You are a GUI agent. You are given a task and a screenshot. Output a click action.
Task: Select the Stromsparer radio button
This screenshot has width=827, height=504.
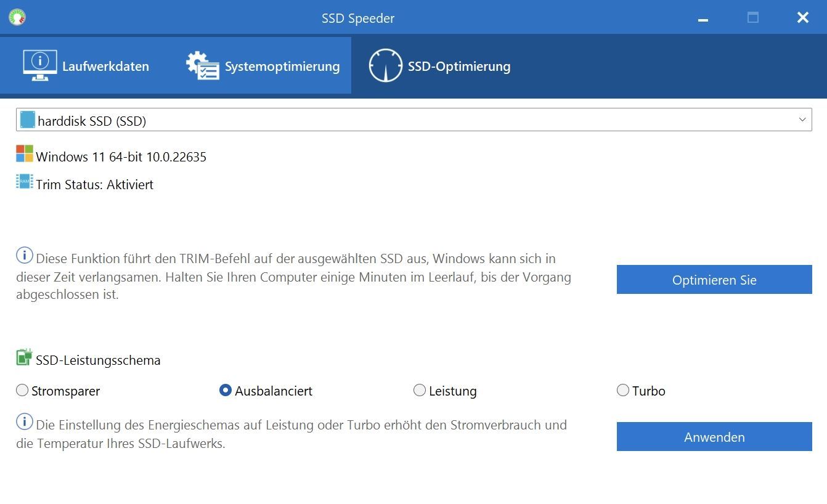pyautogui.click(x=22, y=390)
